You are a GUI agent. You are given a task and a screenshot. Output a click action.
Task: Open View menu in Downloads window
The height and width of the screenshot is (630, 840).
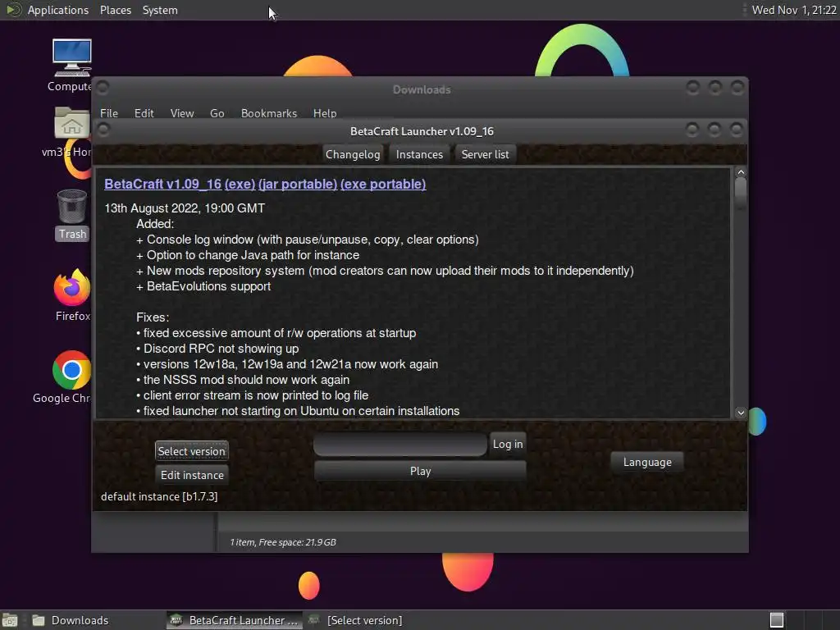[182, 113]
